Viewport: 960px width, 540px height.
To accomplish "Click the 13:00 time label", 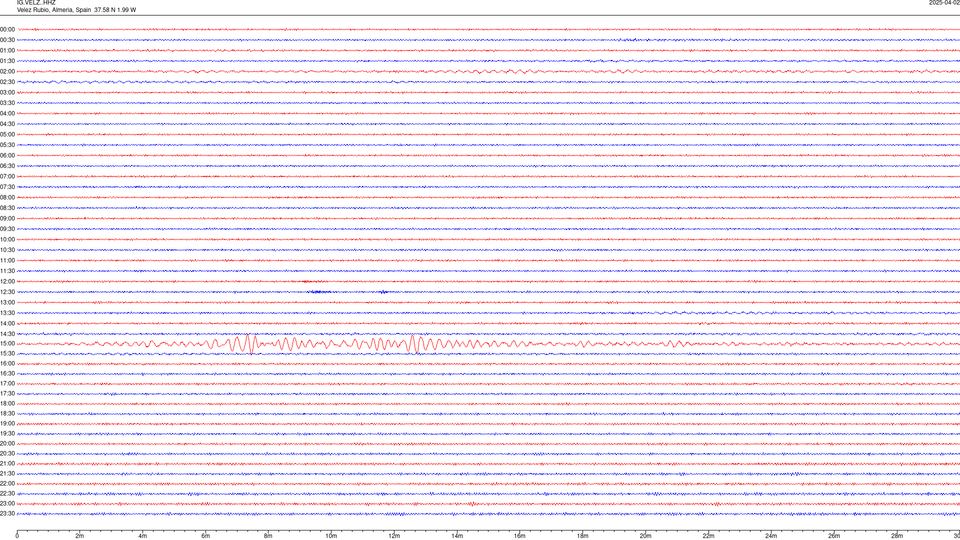I will (7, 302).
